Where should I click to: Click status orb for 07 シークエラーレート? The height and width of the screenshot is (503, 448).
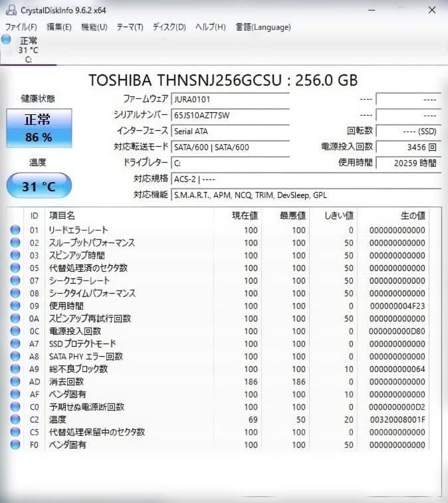coord(15,280)
